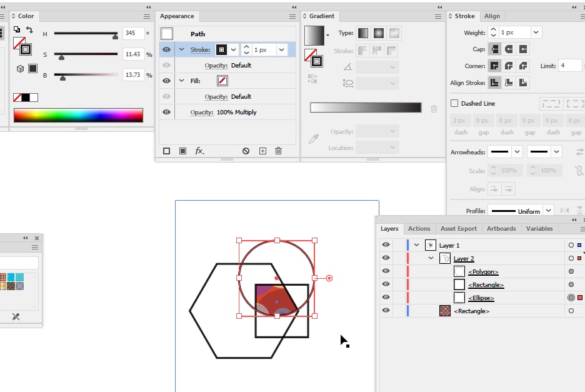Open the stroke Weight dropdown
This screenshot has width=585, height=392.
[536, 33]
